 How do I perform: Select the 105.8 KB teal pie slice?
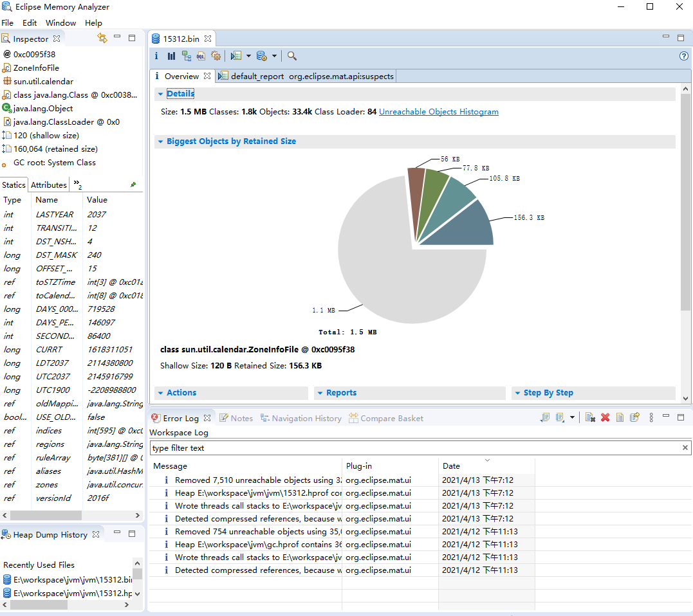point(451,203)
